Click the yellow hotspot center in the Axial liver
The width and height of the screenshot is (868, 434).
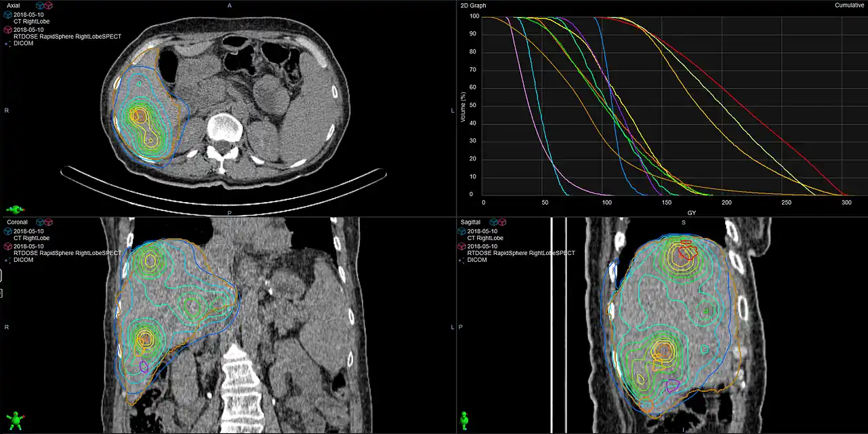click(138, 115)
